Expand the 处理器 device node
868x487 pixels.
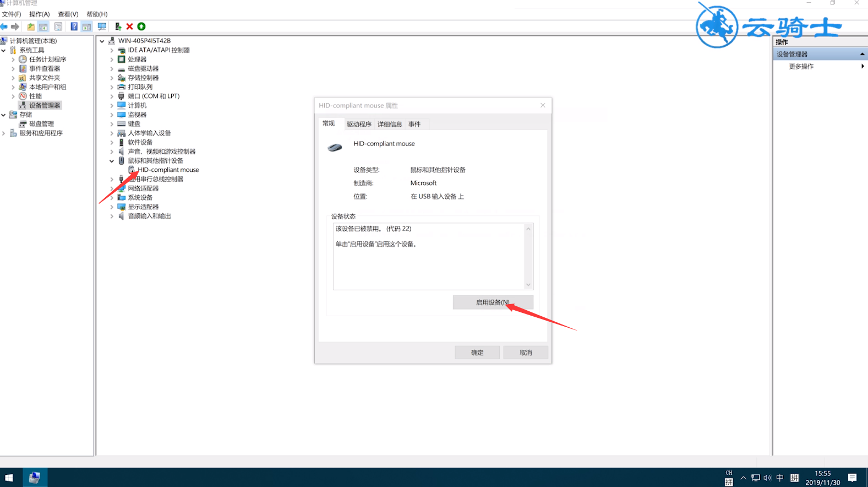click(x=112, y=59)
